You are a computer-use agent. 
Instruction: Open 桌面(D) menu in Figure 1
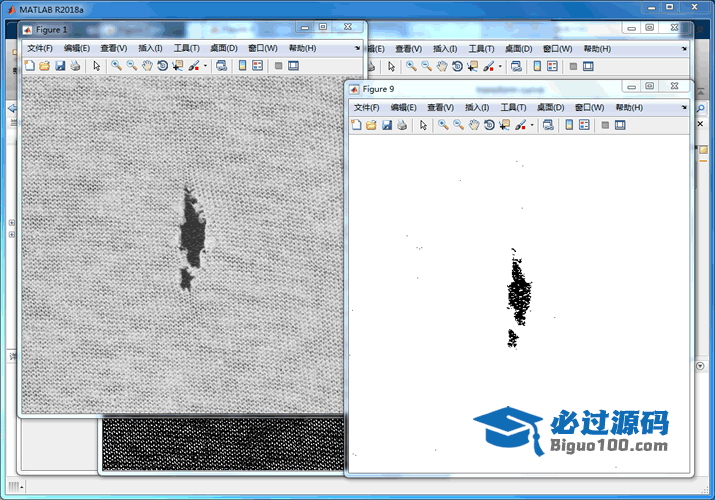[223, 48]
